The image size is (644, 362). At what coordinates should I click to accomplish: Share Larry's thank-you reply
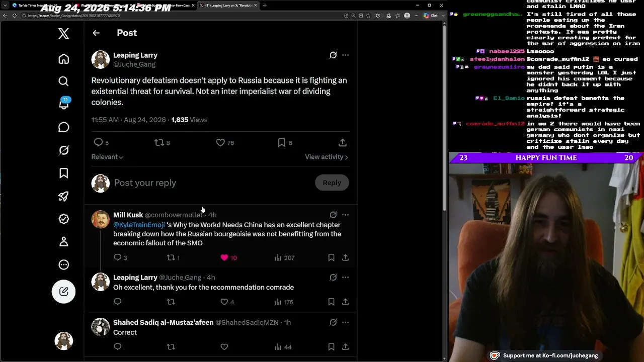[345, 302]
